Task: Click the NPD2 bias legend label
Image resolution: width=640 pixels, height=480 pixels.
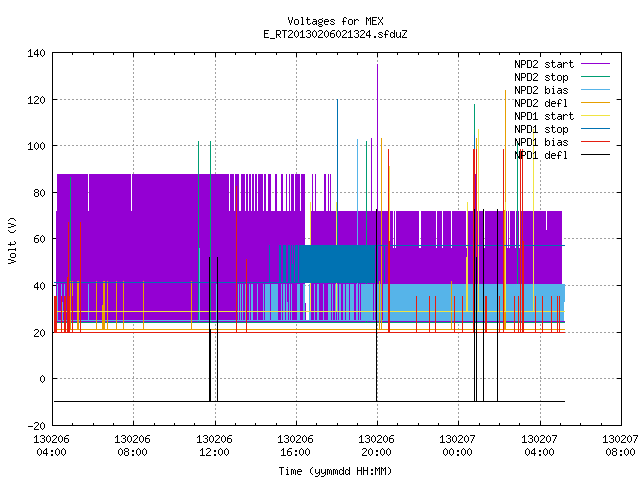Action: coord(541,90)
